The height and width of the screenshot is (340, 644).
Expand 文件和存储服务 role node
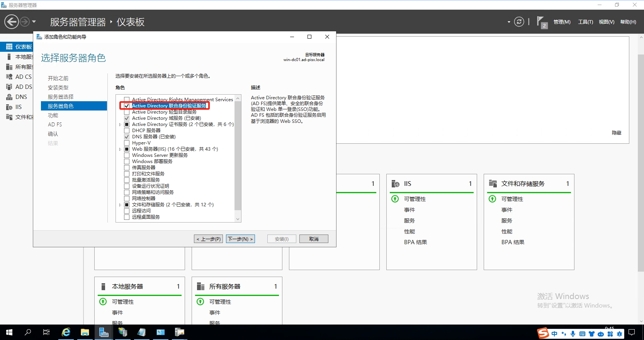(120, 205)
